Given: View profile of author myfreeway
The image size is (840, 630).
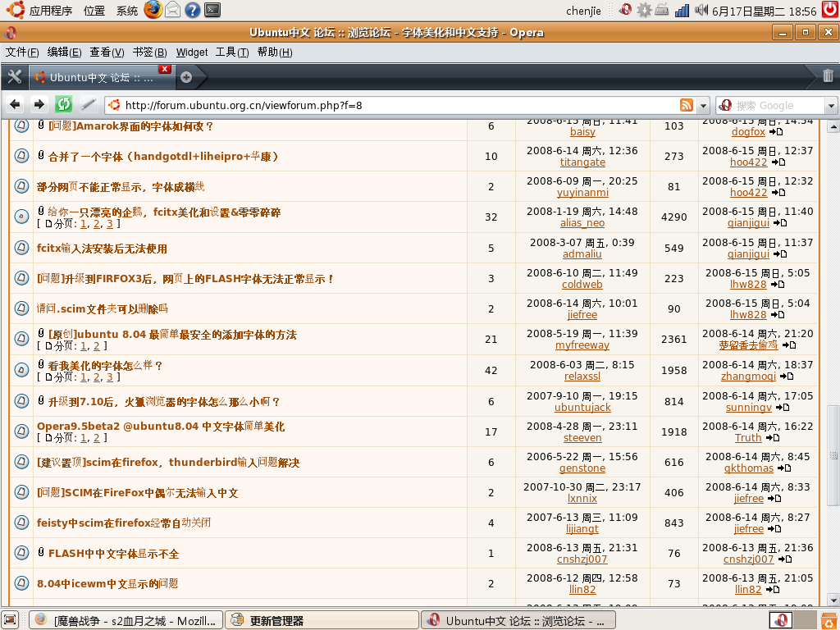Looking at the screenshot, I should click(582, 345).
